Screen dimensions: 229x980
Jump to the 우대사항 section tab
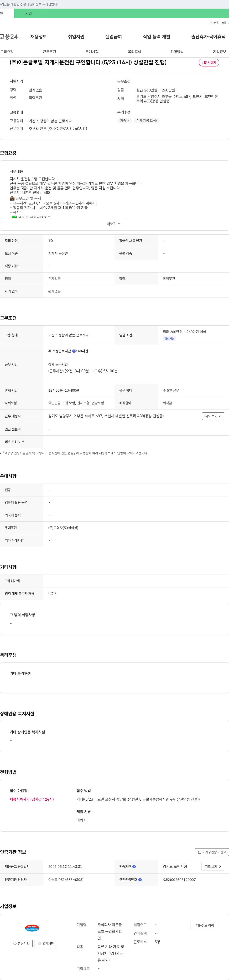coord(92,52)
